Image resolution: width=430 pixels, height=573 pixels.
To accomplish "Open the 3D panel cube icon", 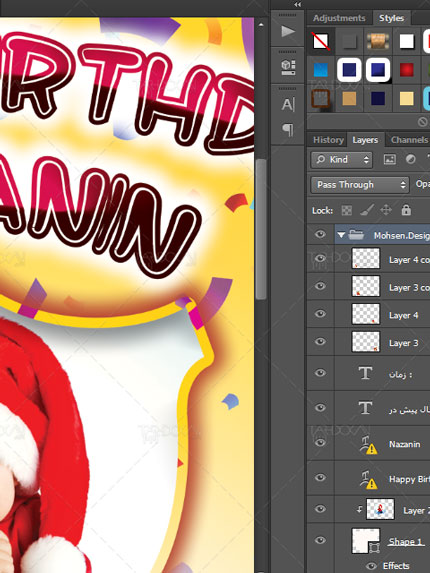I will [288, 68].
